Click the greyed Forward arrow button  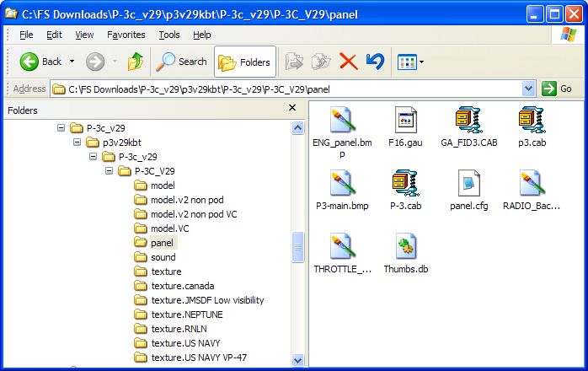click(95, 62)
